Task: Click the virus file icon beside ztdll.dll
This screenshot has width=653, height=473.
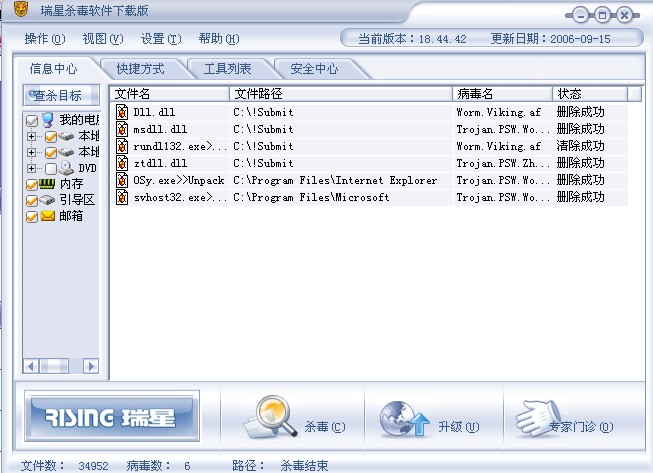Action: pos(122,163)
